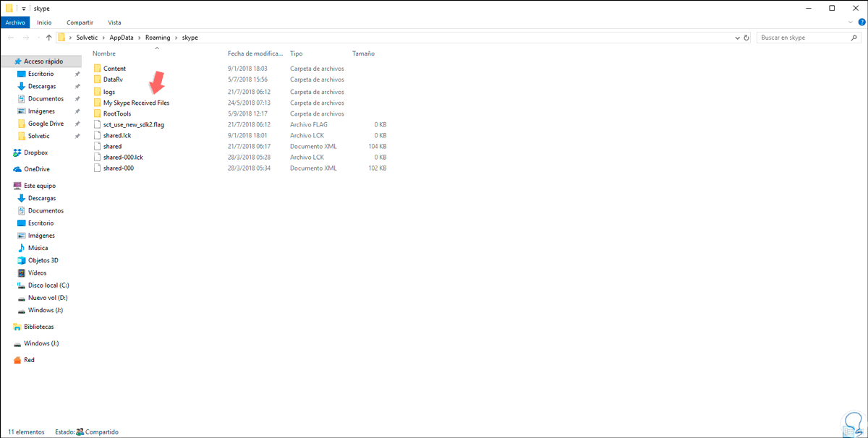Open the Archivo menu

click(14, 22)
